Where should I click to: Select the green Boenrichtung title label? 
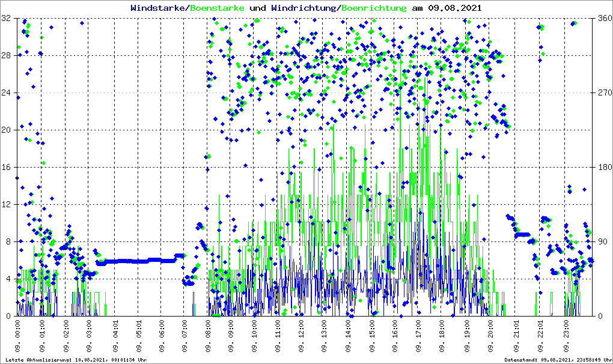[x=373, y=8]
